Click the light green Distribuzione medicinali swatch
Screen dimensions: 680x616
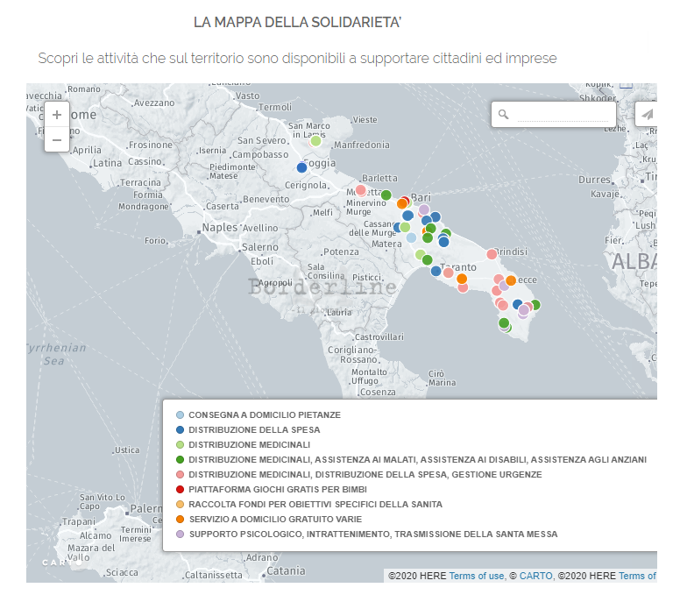181,445
